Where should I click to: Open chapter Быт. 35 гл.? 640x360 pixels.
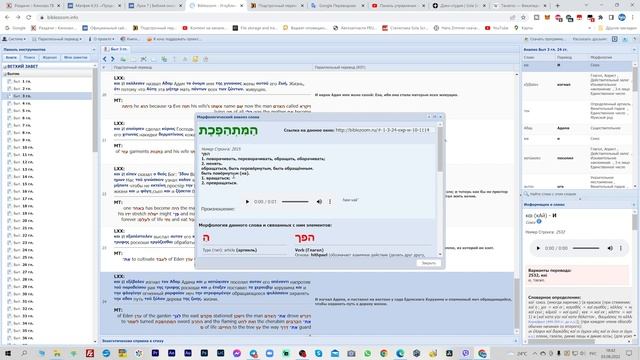point(23,331)
